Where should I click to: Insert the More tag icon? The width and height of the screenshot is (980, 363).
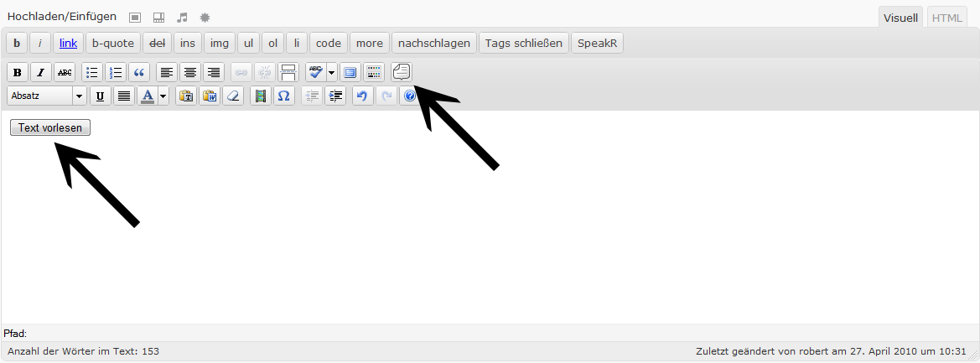pyautogui.click(x=288, y=72)
